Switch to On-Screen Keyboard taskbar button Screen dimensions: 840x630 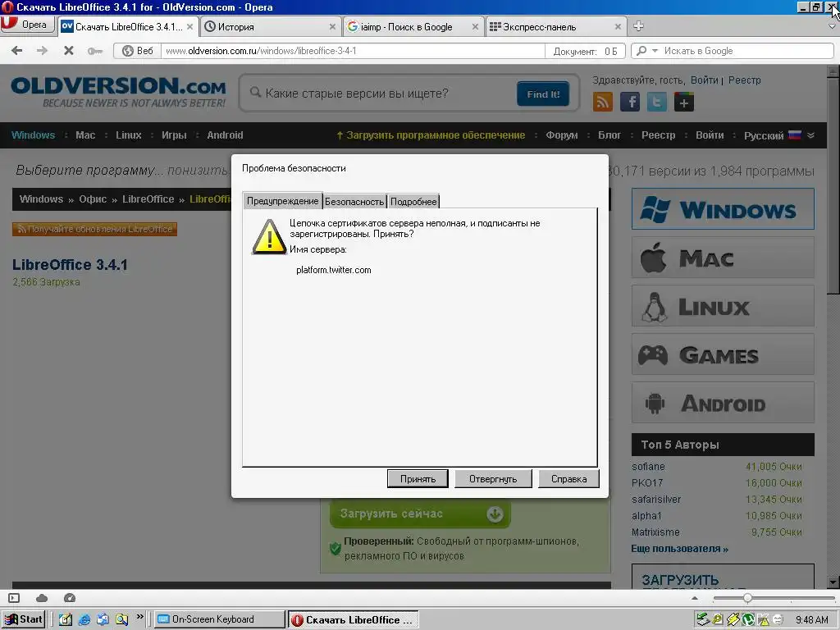click(220, 619)
